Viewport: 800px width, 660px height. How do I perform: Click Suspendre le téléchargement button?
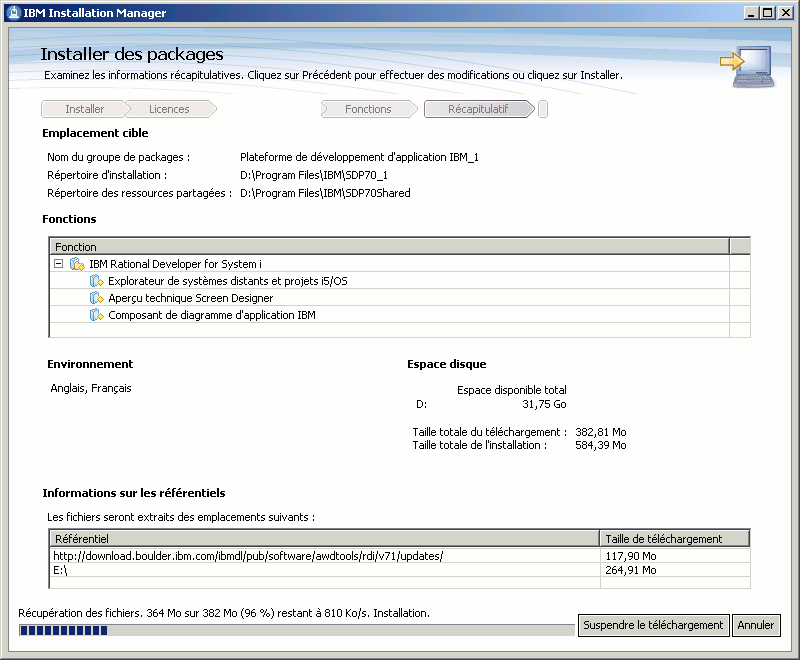(x=653, y=625)
